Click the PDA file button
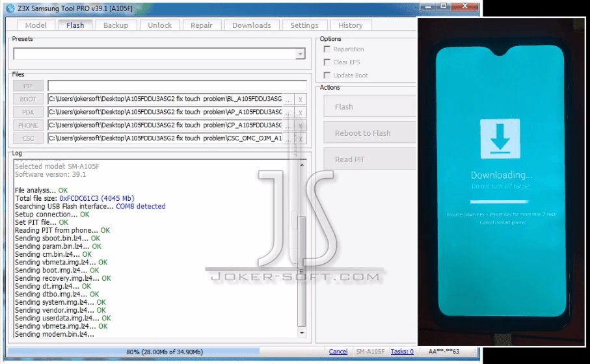Screen dimensions: 590x364 (x=28, y=112)
